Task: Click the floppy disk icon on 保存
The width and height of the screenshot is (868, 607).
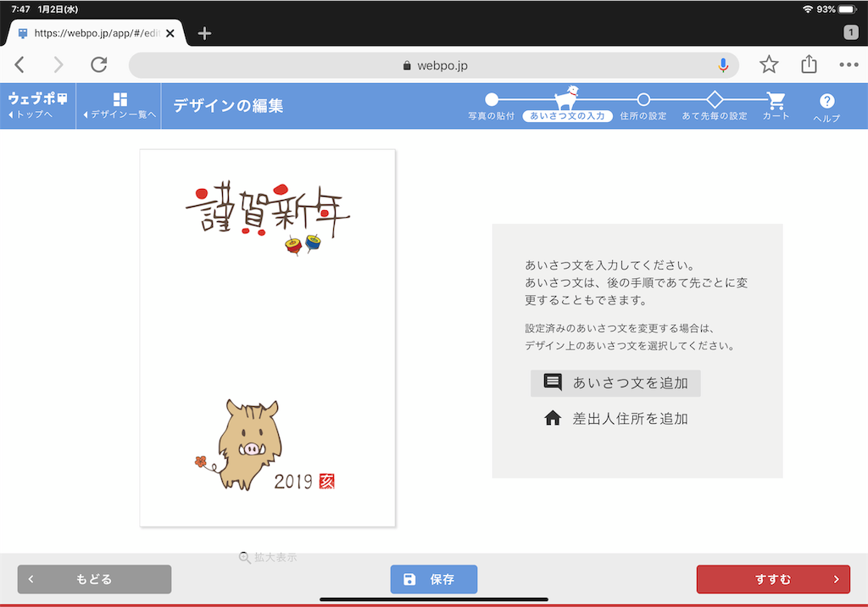Action: (x=410, y=579)
